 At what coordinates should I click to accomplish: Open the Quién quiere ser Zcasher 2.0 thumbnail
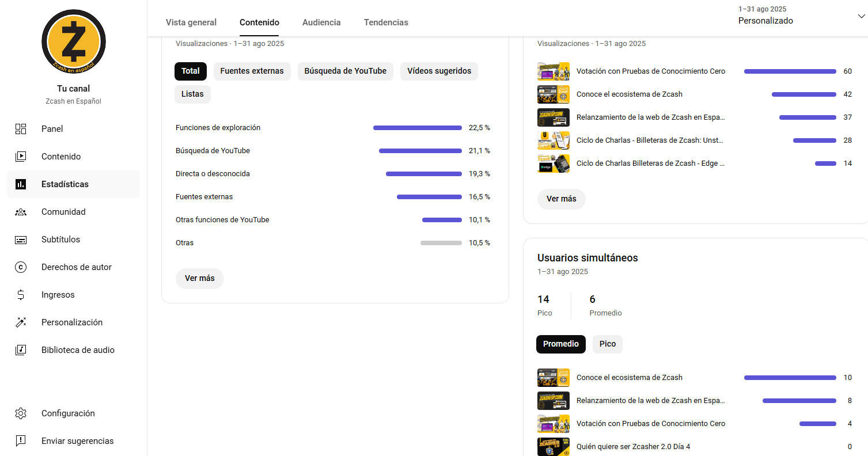coord(554,447)
